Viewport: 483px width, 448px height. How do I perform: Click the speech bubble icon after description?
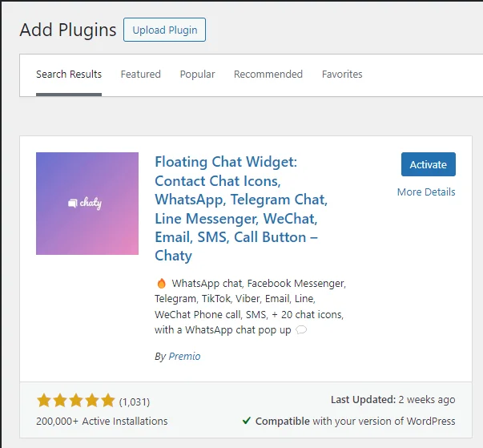click(301, 330)
